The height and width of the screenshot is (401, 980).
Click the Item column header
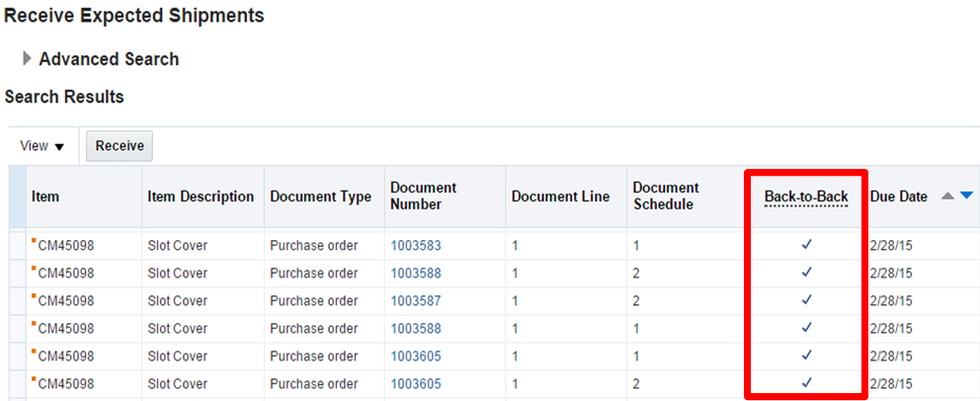(45, 197)
